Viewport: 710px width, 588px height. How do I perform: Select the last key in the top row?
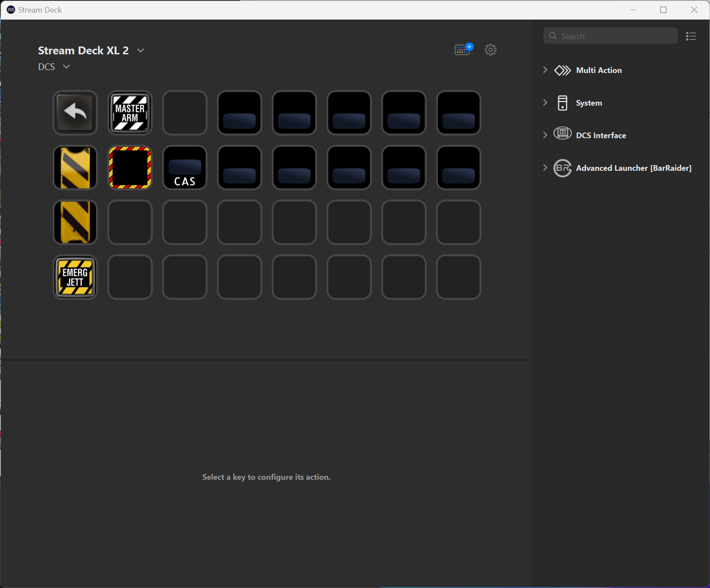tap(459, 113)
